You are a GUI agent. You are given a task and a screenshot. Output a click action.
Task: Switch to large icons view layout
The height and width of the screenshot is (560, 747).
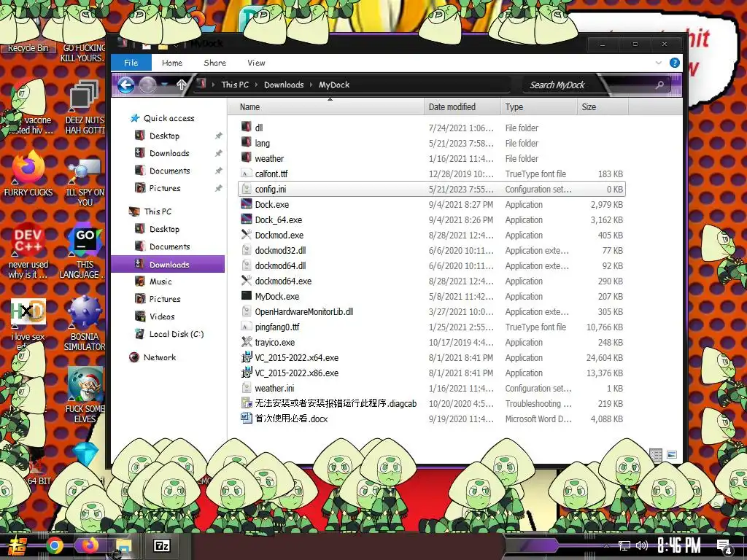(x=672, y=455)
